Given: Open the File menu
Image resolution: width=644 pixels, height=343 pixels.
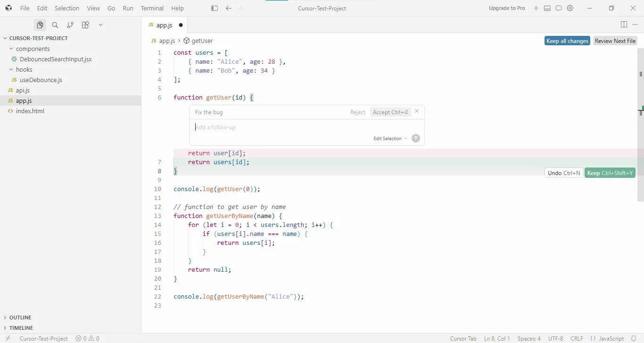Looking at the screenshot, I should (x=25, y=8).
